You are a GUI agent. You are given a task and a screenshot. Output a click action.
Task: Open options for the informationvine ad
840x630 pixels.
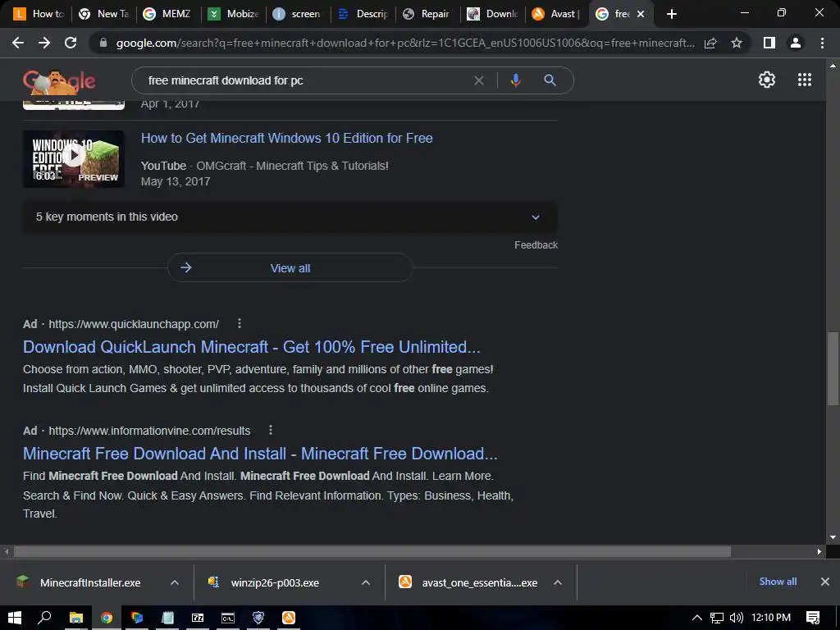[271, 430]
